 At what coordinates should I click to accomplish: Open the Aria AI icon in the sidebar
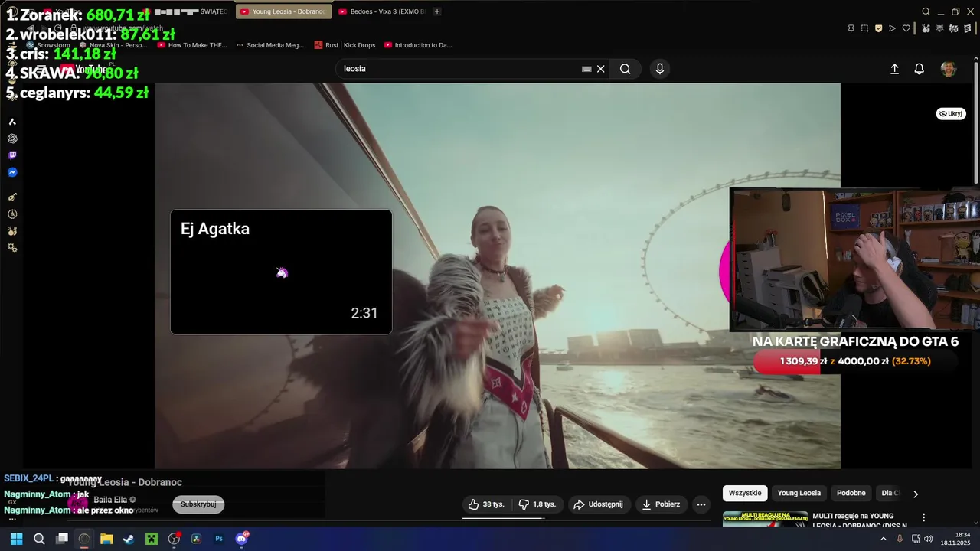(12, 122)
